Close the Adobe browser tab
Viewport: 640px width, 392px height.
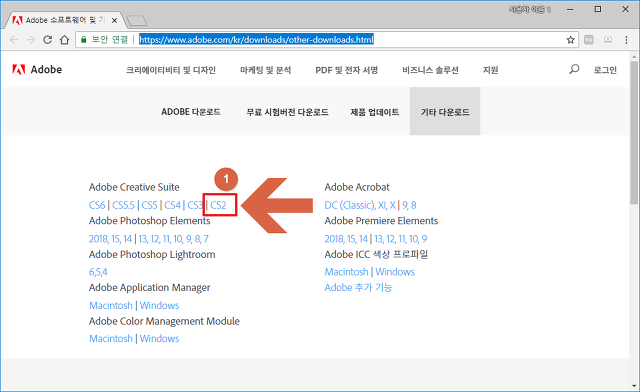point(115,20)
